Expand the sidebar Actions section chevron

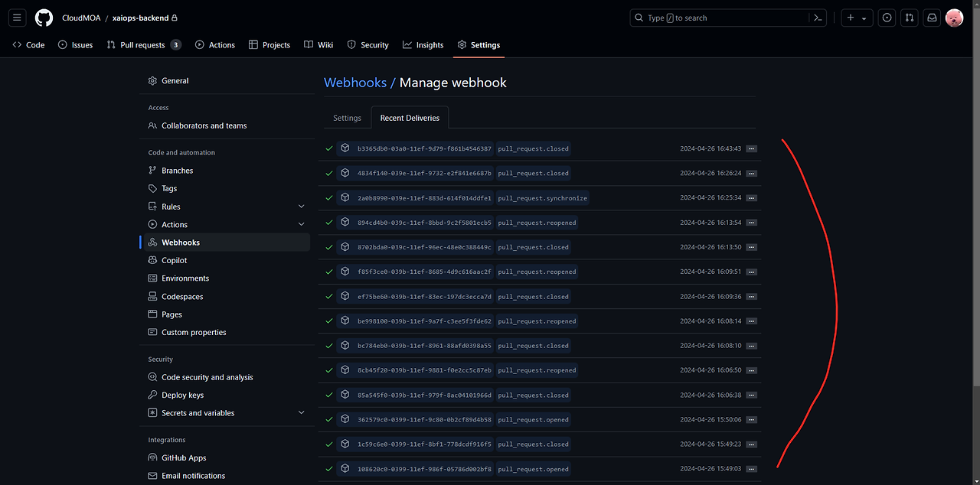(301, 224)
